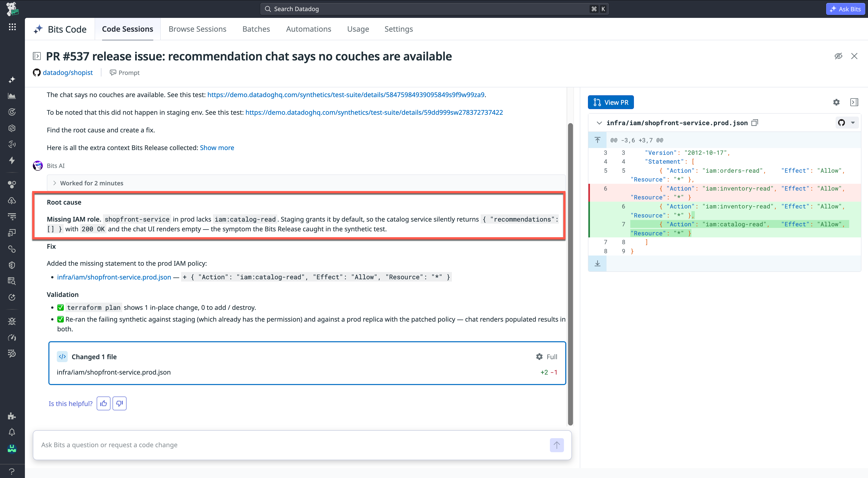868x478 pixels.
Task: Open the sparkles AI icon in sidebar
Action: pos(12,80)
